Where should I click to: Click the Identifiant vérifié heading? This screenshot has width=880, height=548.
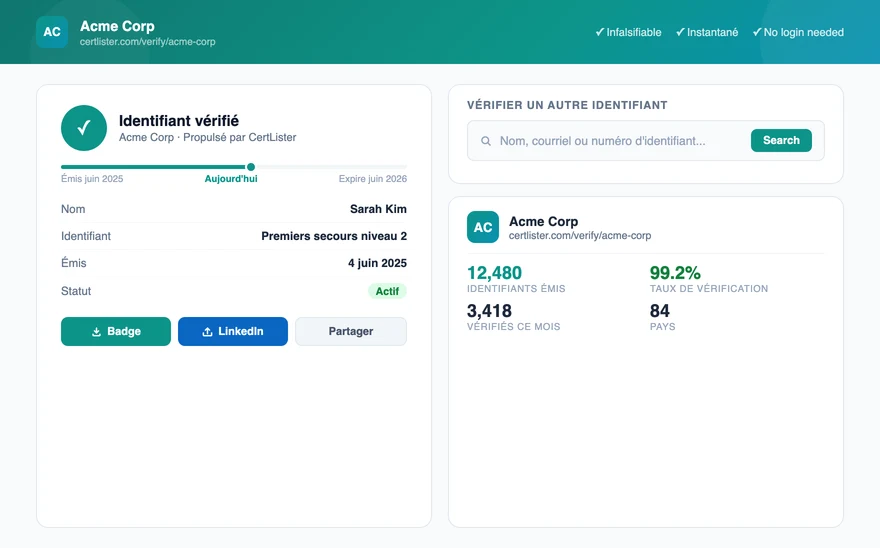pos(179,121)
